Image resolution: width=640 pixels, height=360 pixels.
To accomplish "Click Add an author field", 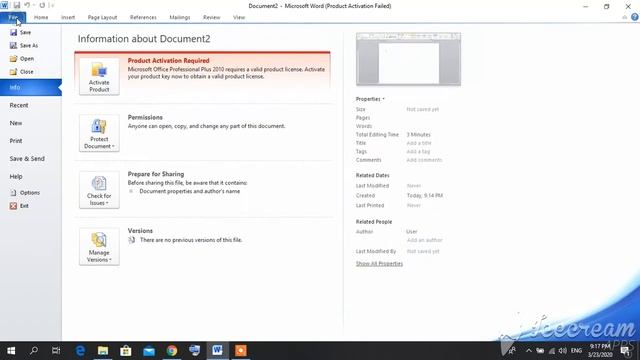I will point(424,240).
